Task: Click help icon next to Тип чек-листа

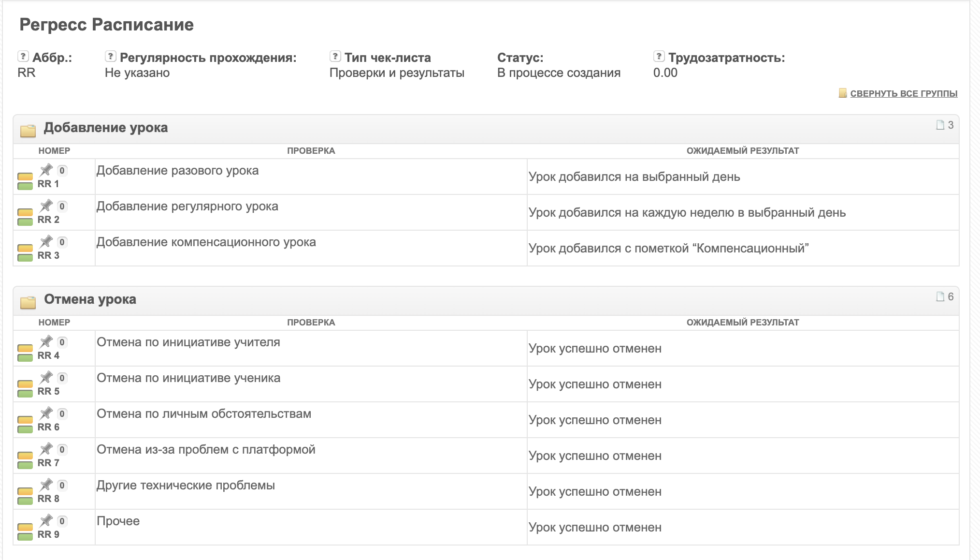Action: point(335,56)
